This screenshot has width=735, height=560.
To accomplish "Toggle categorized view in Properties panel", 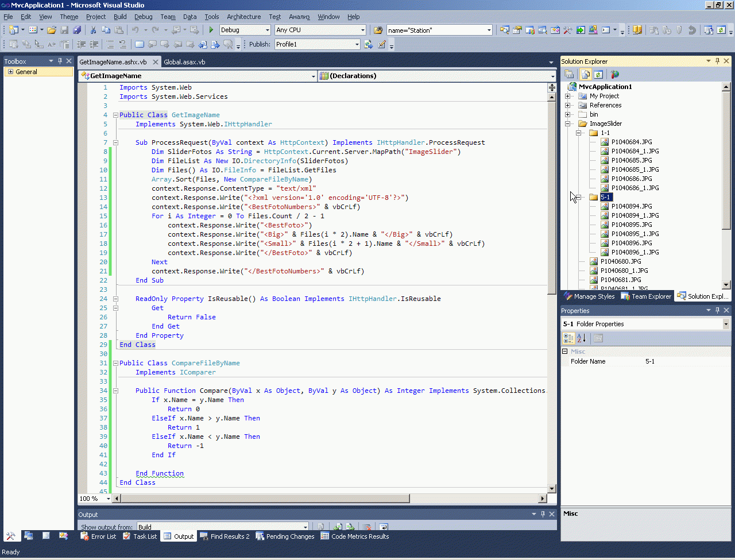I will (x=568, y=338).
